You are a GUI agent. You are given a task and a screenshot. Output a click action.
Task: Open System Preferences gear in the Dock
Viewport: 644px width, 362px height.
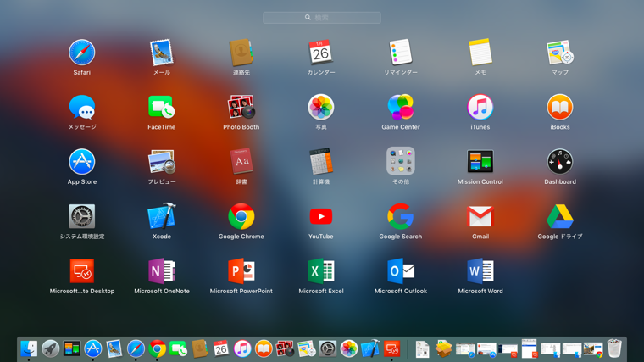(x=328, y=348)
